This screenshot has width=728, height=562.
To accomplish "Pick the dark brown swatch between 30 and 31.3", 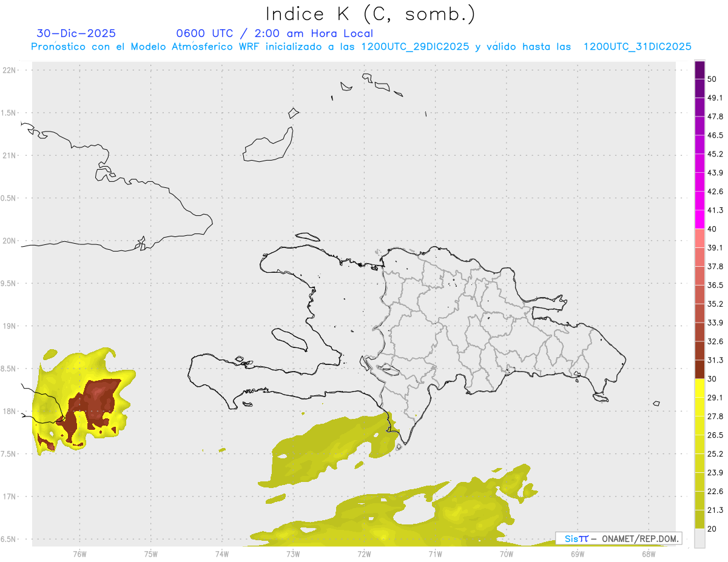I will [x=699, y=369].
